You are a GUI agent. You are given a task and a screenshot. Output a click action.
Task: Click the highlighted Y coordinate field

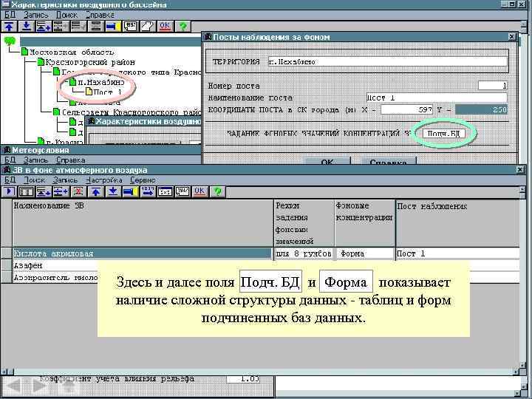coord(481,109)
